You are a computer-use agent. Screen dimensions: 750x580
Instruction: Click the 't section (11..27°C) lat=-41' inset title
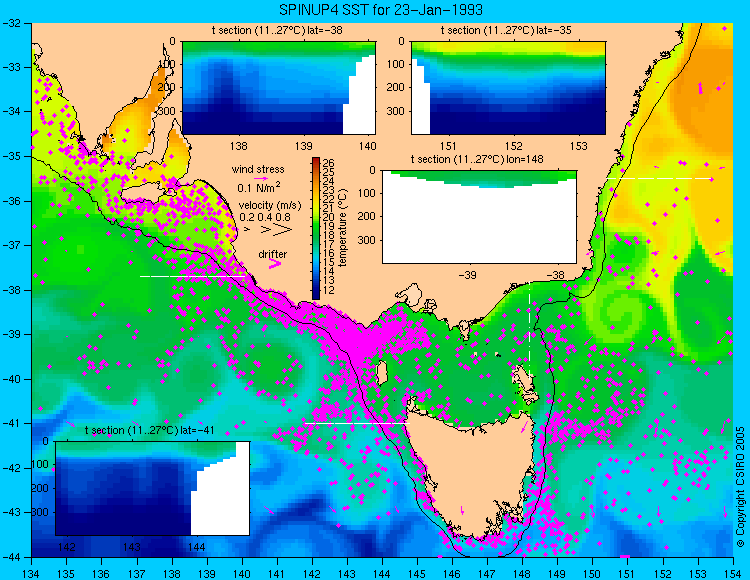point(149,430)
